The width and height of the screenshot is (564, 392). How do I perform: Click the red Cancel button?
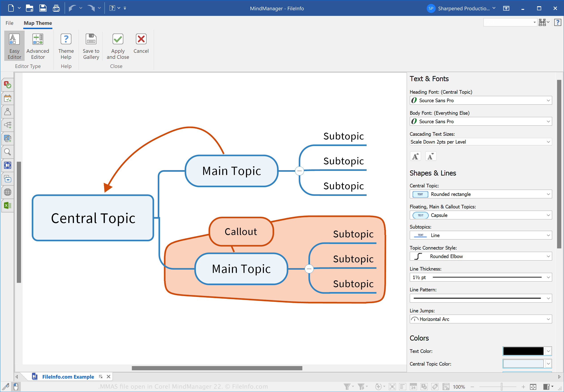(141, 43)
